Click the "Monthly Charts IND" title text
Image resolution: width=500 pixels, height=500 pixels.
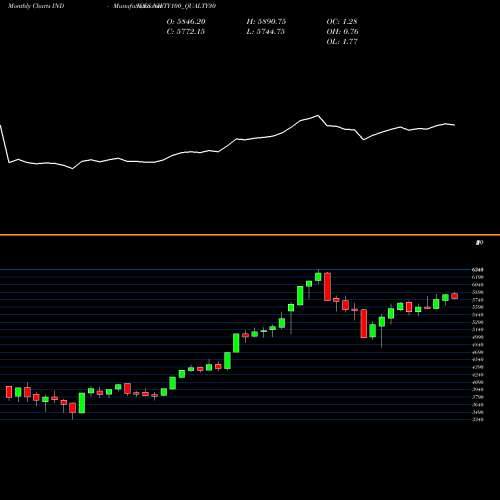click(36, 6)
